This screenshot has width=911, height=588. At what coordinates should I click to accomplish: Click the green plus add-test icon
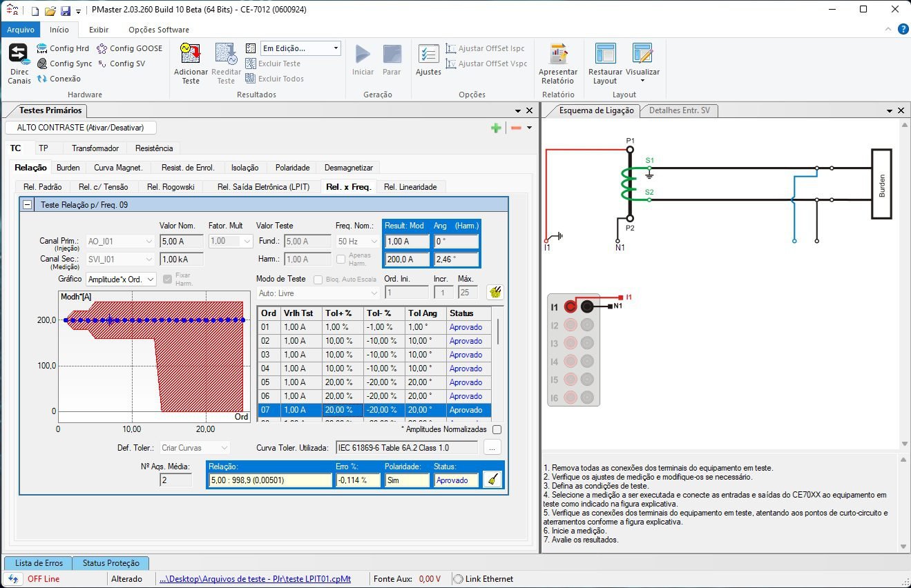pyautogui.click(x=496, y=128)
